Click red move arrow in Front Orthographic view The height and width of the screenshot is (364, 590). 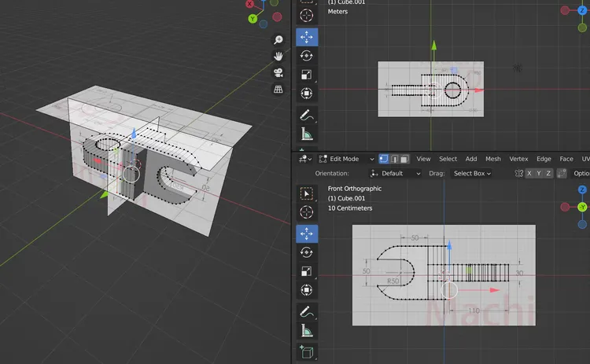coord(494,290)
